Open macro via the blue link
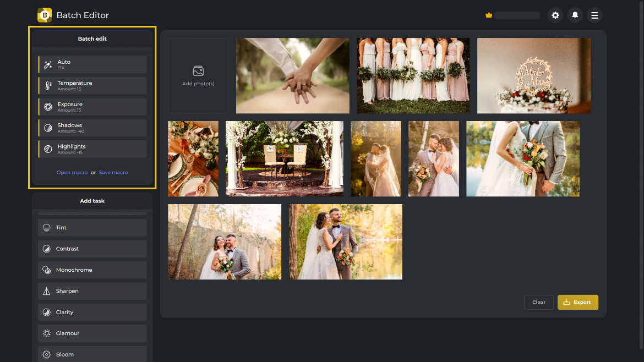This screenshot has height=362, width=644. [72, 172]
